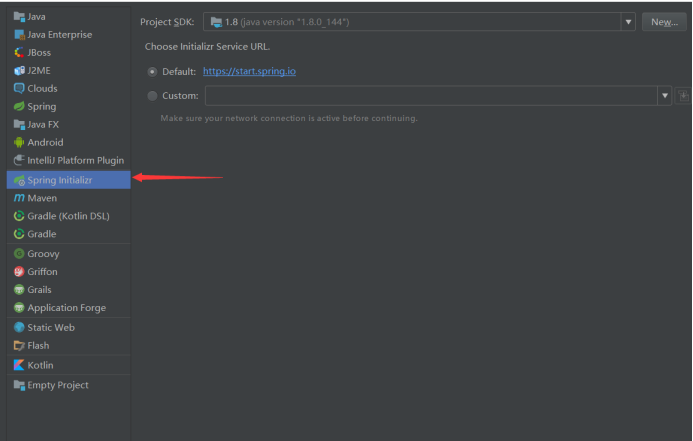This screenshot has width=693, height=441.
Task: Click the J2ME cube icon
Action: point(19,71)
